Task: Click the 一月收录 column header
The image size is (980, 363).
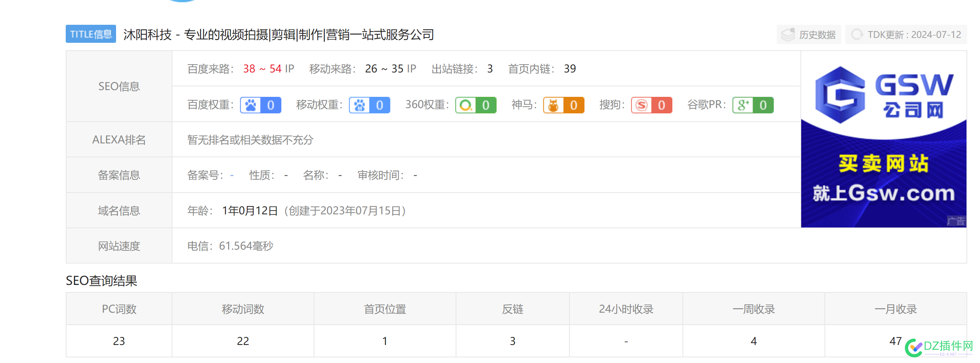Action: click(x=895, y=309)
